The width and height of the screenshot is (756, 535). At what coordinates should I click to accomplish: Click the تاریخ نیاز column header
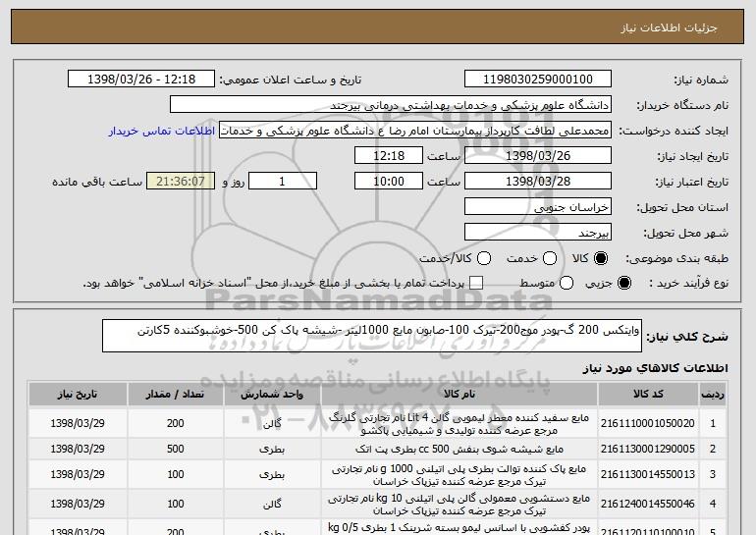click(78, 395)
